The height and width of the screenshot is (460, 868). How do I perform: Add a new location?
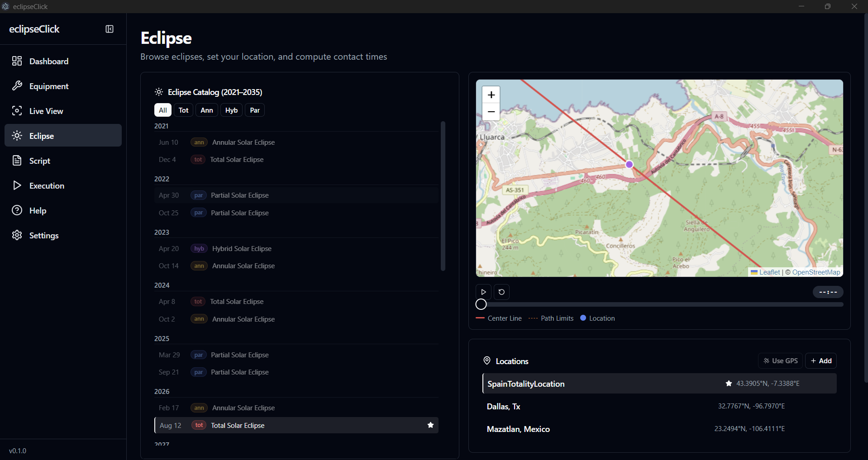[x=821, y=360]
